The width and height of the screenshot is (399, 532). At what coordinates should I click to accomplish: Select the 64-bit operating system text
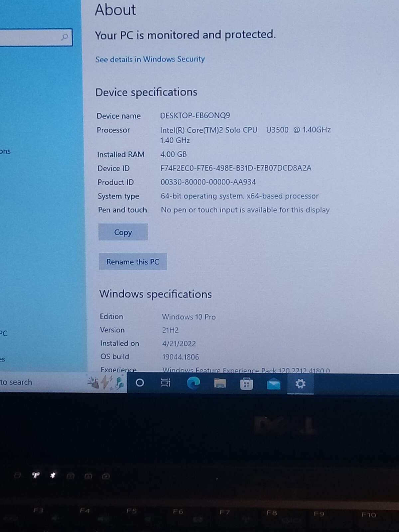240,196
